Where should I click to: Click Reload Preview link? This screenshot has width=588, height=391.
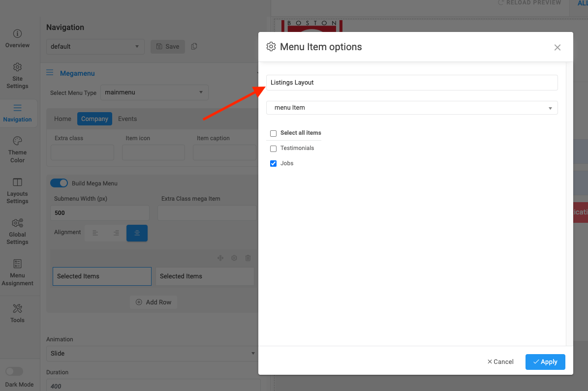[529, 2]
